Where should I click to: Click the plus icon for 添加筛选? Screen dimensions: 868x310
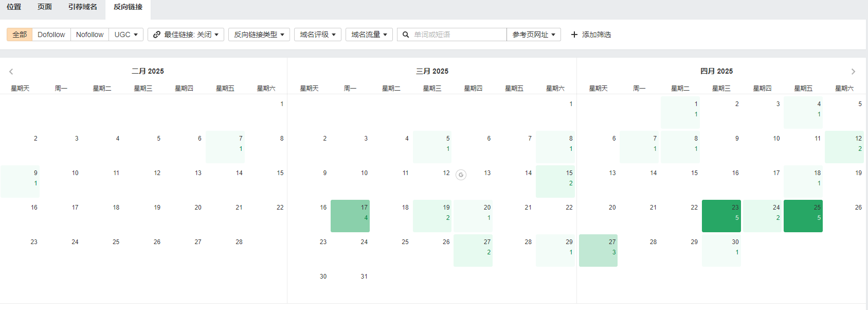574,35
